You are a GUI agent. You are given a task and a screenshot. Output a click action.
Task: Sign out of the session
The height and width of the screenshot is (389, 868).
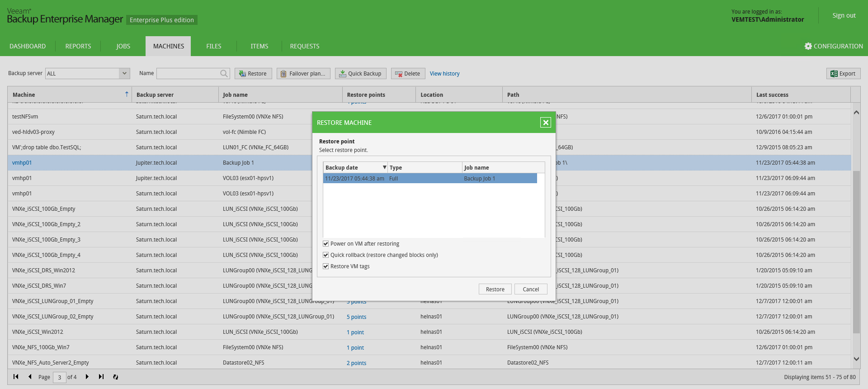click(844, 15)
